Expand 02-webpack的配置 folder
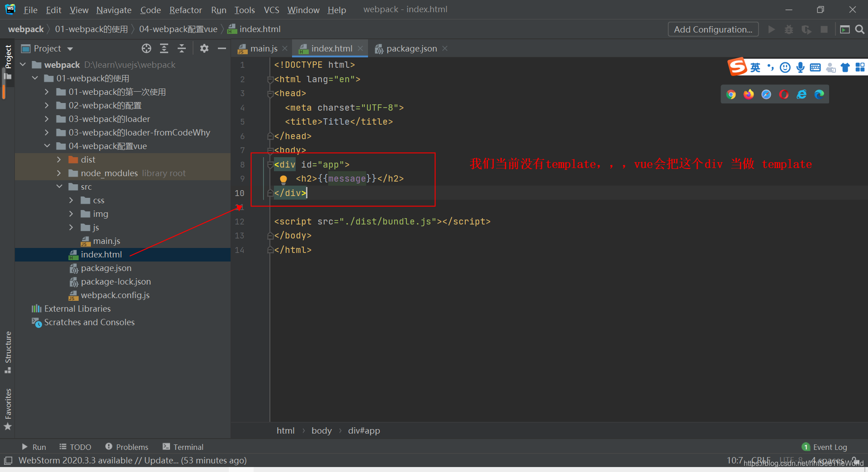The width and height of the screenshot is (868, 472). 47,105
